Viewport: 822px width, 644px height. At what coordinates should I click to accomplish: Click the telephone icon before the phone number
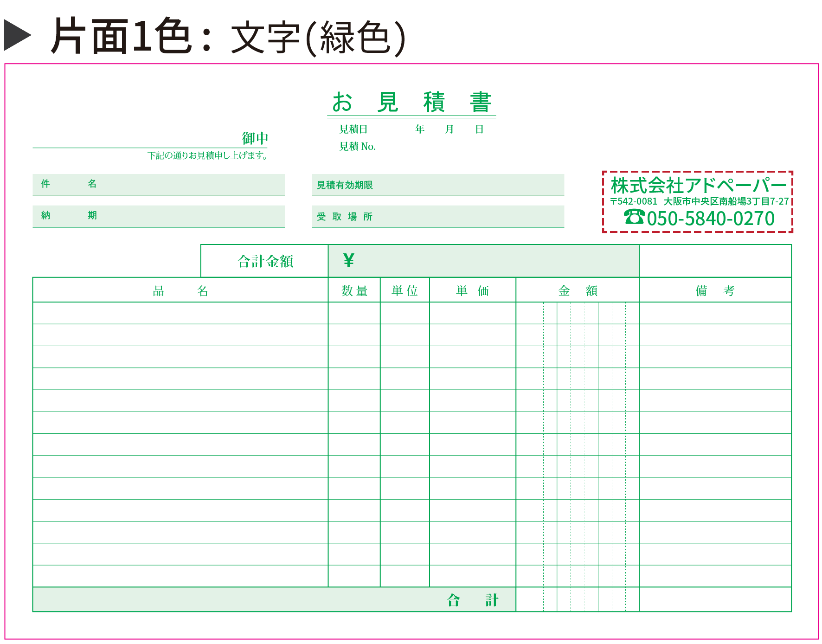[x=634, y=217]
